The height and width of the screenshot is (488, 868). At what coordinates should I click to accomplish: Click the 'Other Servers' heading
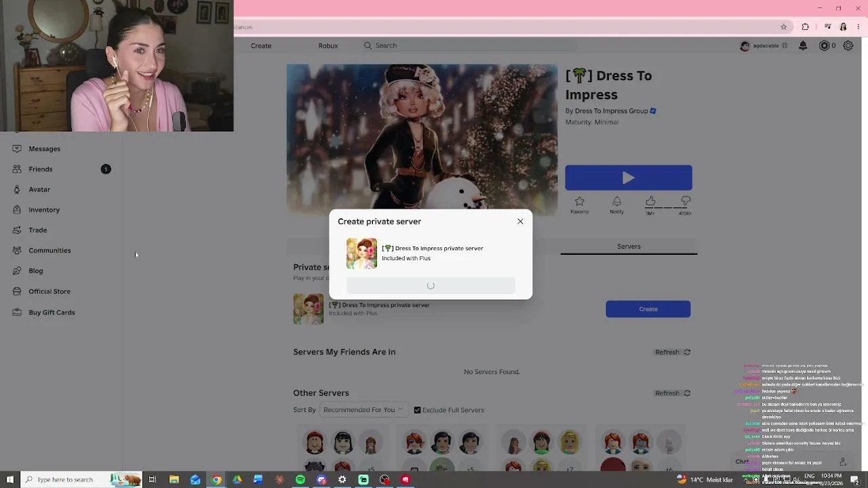click(321, 393)
